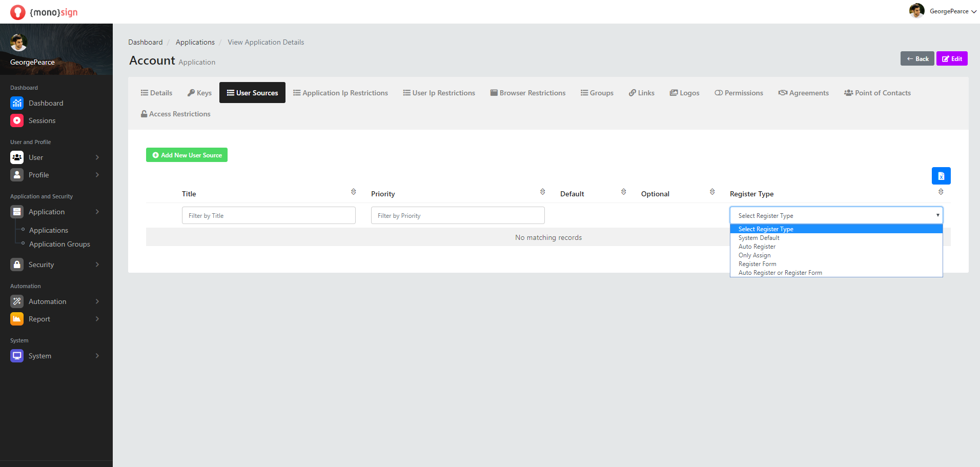Click the Automation wand icon
This screenshot has height=467, width=980.
pos(17,301)
